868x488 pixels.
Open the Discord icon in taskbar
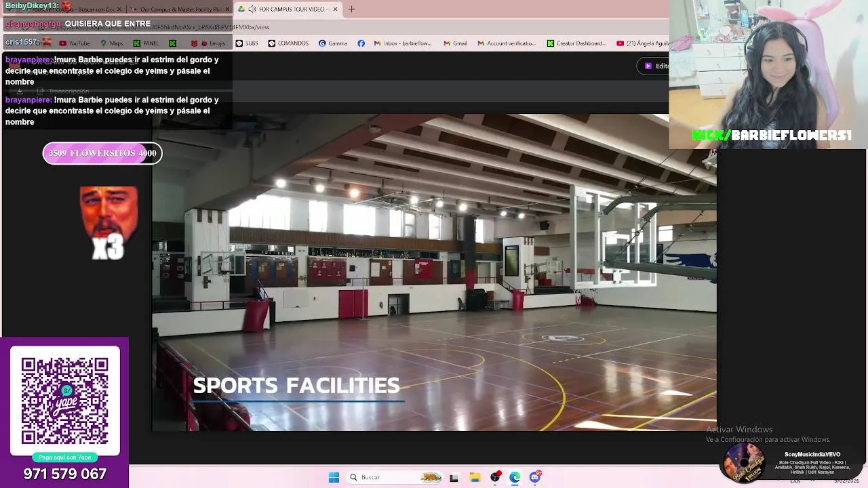[535, 477]
